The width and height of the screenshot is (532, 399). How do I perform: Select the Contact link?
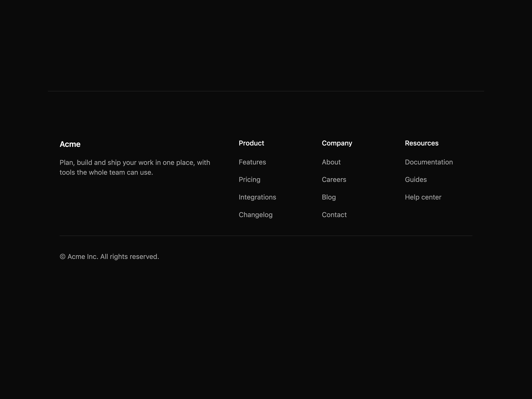[334, 215]
